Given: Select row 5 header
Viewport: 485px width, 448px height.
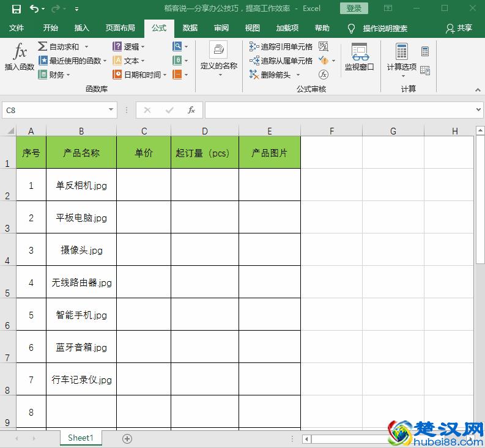Looking at the screenshot, I should pos(8,282).
